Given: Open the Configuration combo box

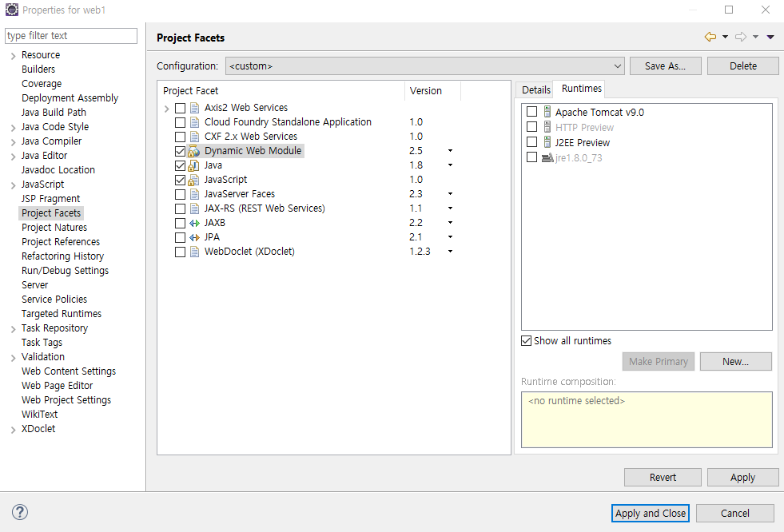Looking at the screenshot, I should [424, 66].
